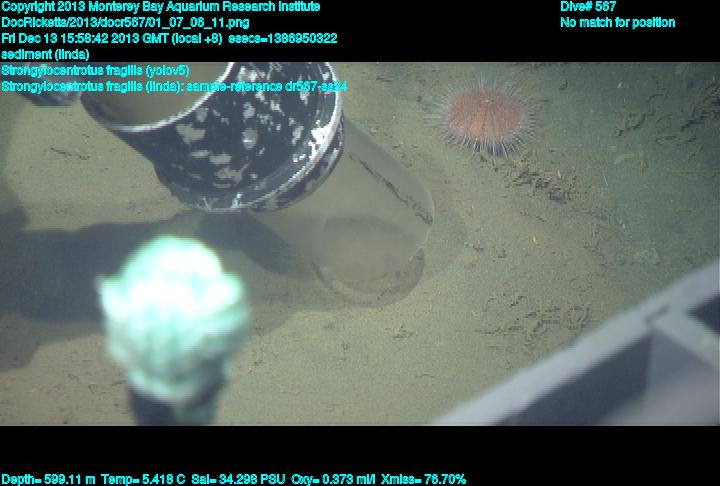720x486 pixels.
Task: Click the 'Strongylocentrotus fragilis (yolov5)' label
Action: pyautogui.click(x=95, y=70)
